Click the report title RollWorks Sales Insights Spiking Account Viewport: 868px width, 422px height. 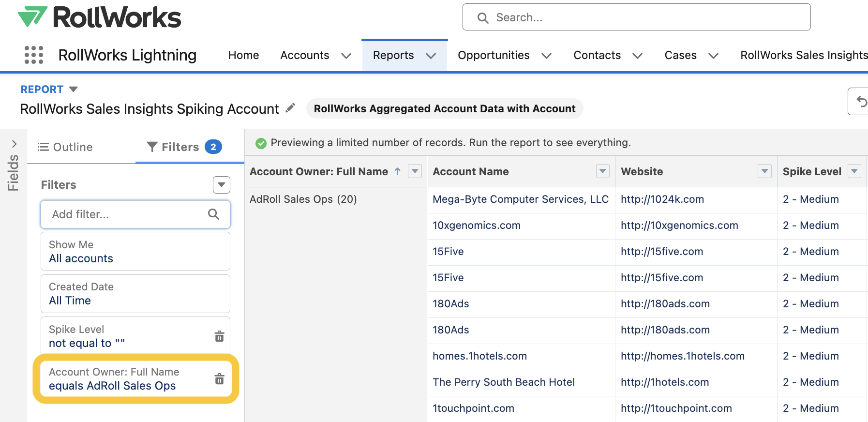coord(150,109)
